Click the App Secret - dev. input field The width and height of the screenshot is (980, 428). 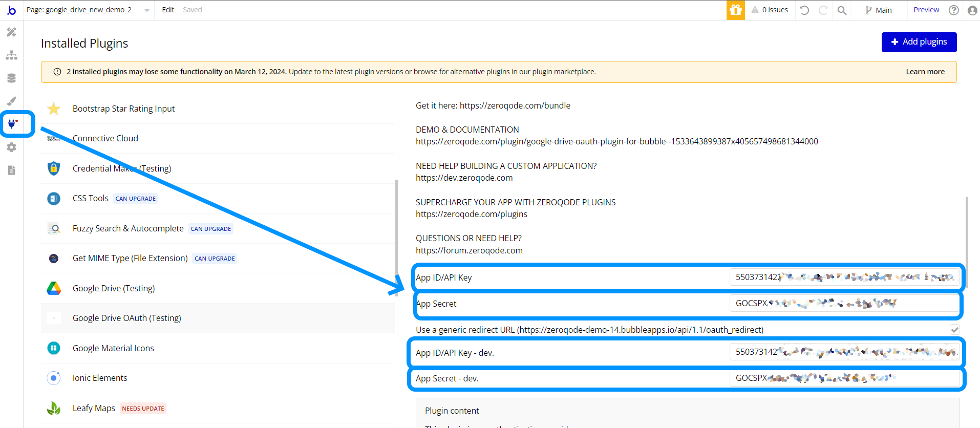click(x=844, y=378)
